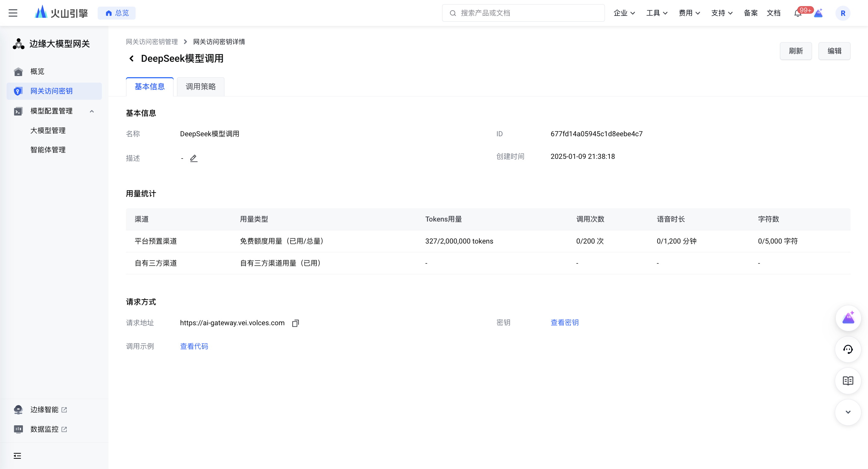The image size is (868, 469).
Task: Click the 查看密钥 link
Action: pos(565,323)
